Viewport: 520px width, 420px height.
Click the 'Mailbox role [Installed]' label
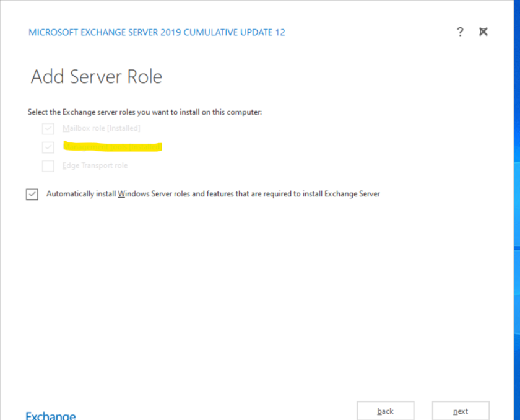coord(101,129)
